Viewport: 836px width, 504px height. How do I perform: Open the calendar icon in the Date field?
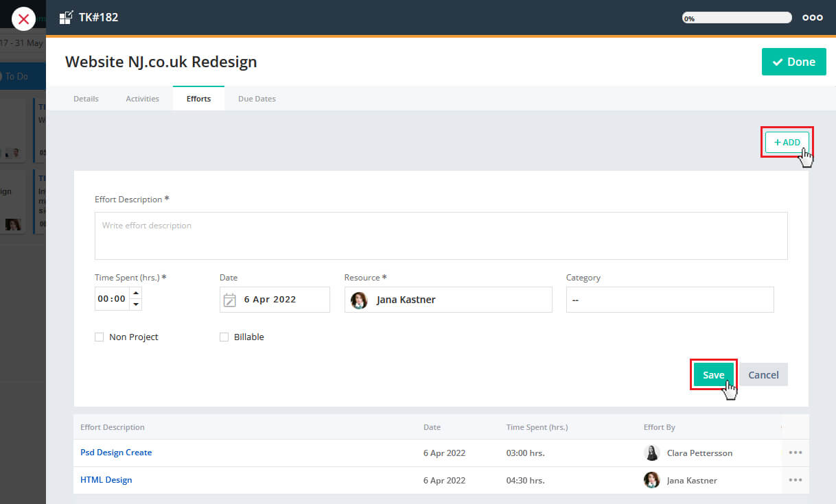230,300
